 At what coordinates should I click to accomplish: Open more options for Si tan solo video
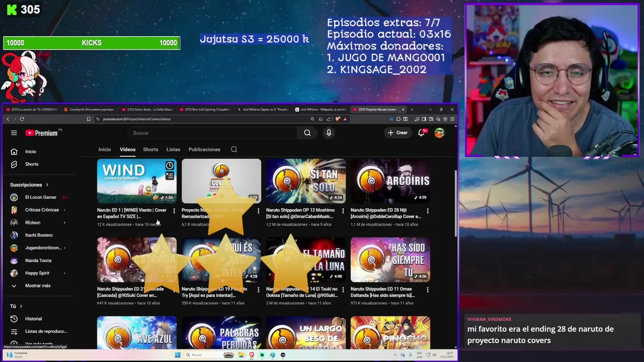pos(343,211)
